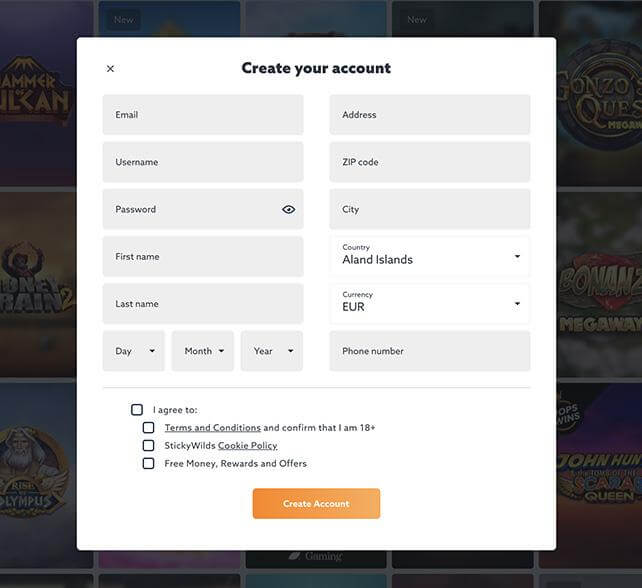Screen dimensions: 642x588
Task: Expand the Year birthdate dropdown
Action: coord(272,351)
